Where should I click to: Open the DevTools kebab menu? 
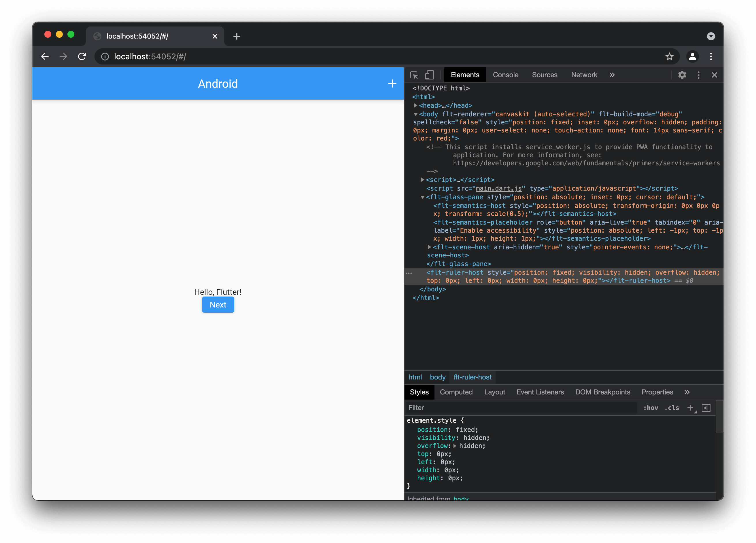699,75
